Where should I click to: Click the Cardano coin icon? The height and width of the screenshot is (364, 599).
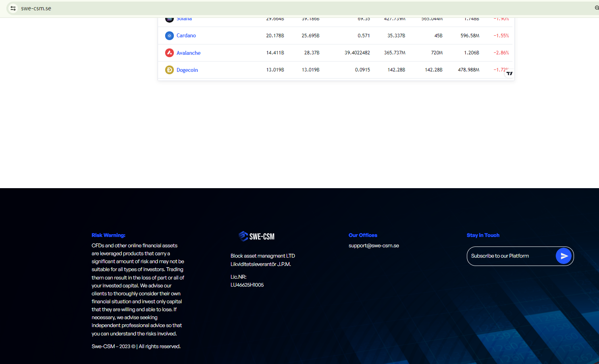click(169, 36)
